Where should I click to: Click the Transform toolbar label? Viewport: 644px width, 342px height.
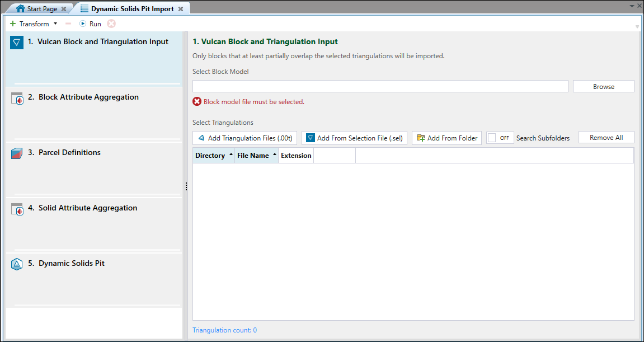[34, 24]
